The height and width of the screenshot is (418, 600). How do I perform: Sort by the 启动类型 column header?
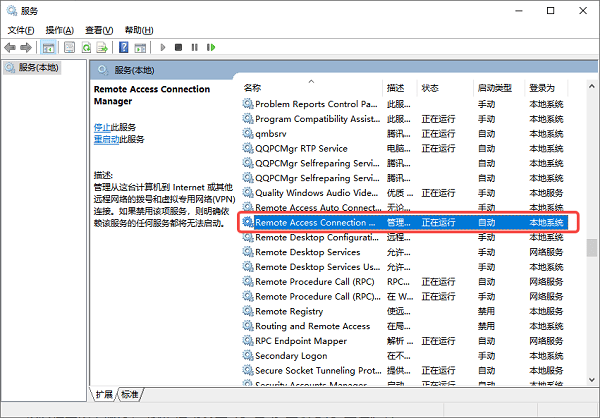point(499,88)
